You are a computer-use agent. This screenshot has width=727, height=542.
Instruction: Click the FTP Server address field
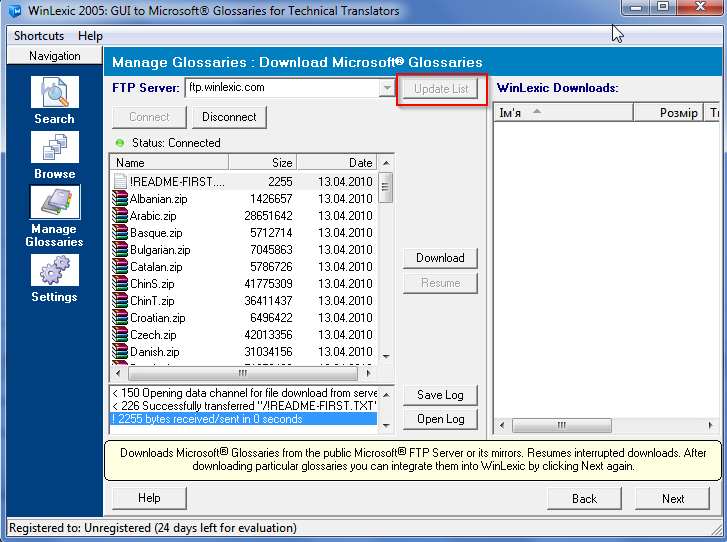281,88
